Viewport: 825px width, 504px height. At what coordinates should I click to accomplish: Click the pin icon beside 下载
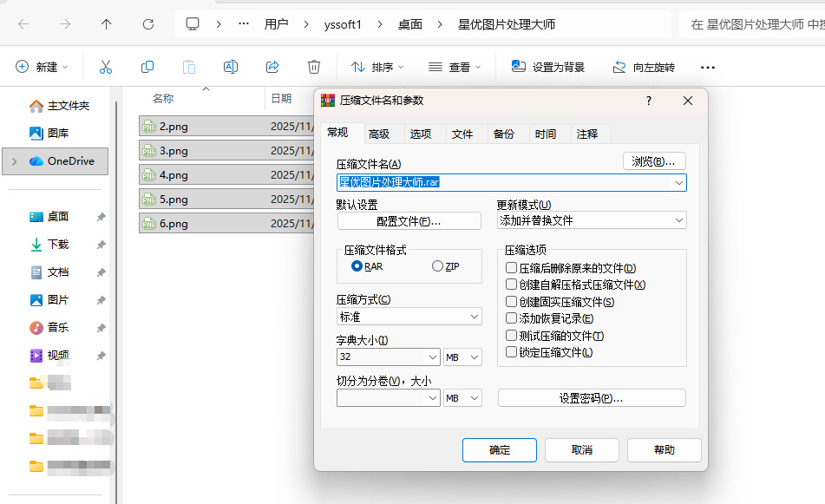pyautogui.click(x=101, y=245)
